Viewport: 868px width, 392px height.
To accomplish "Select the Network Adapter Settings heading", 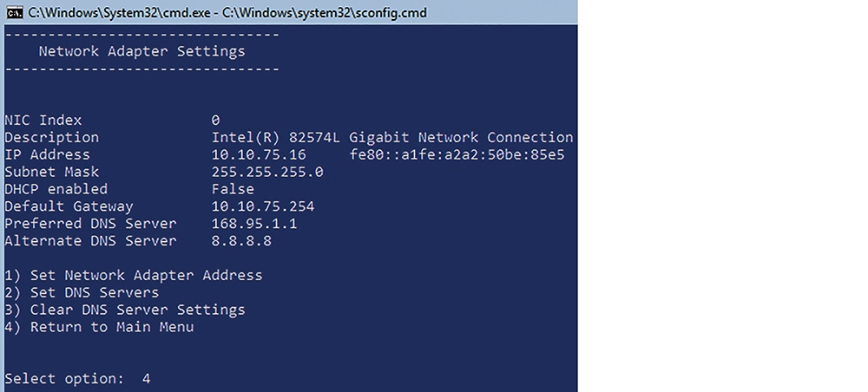I will tap(141, 51).
